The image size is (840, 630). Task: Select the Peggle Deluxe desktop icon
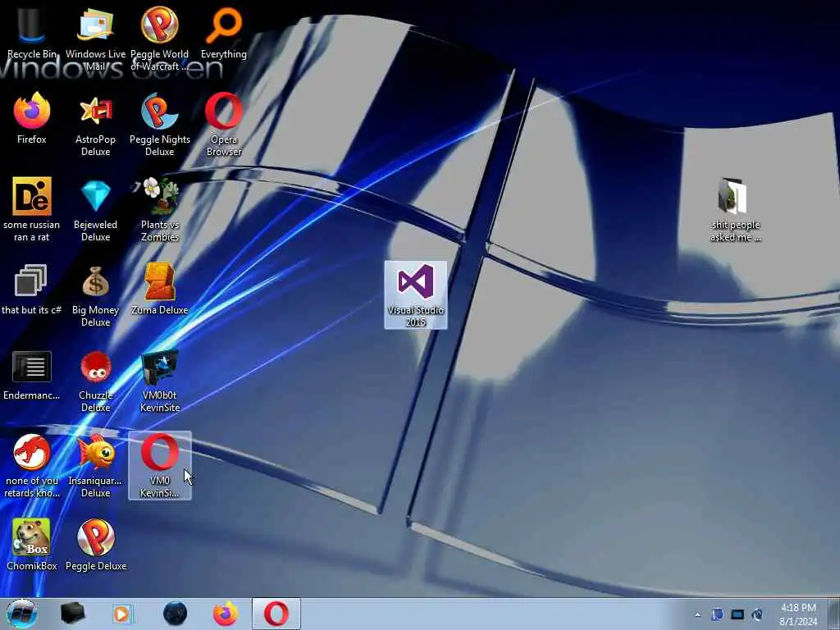pos(95,545)
